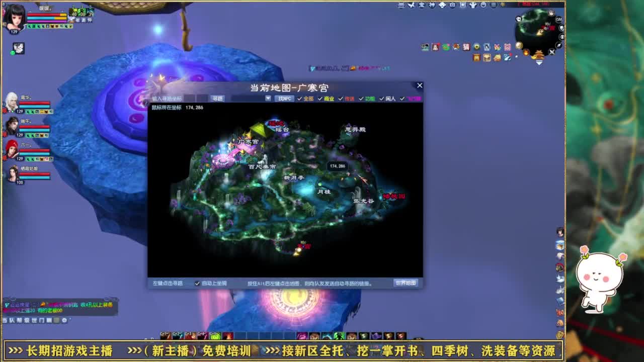Toggle the 商业 (commerce) NPC filter checkbox
This screenshot has height=362, width=644.
coord(320,99)
